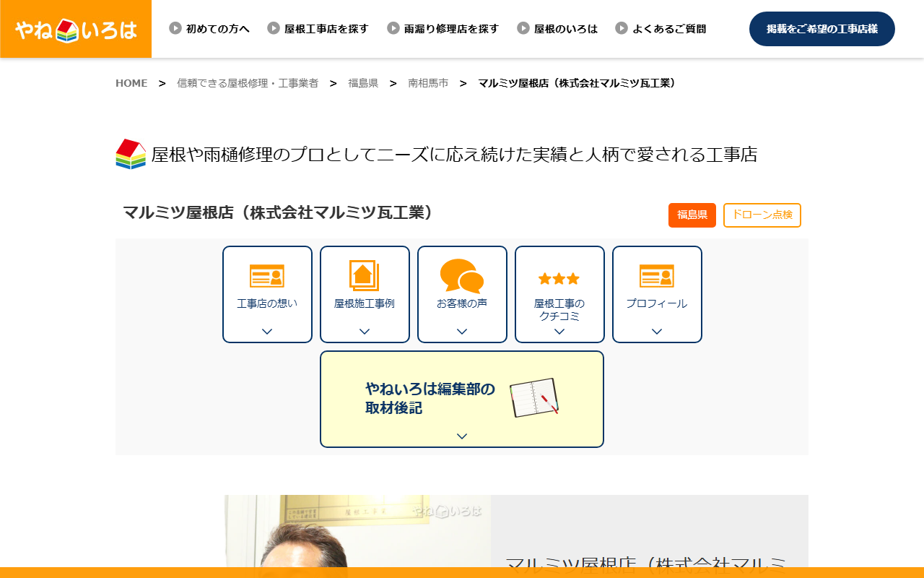Click current page breadcrumb マルミツ屋根店
This screenshot has width=924, height=578.
click(579, 83)
